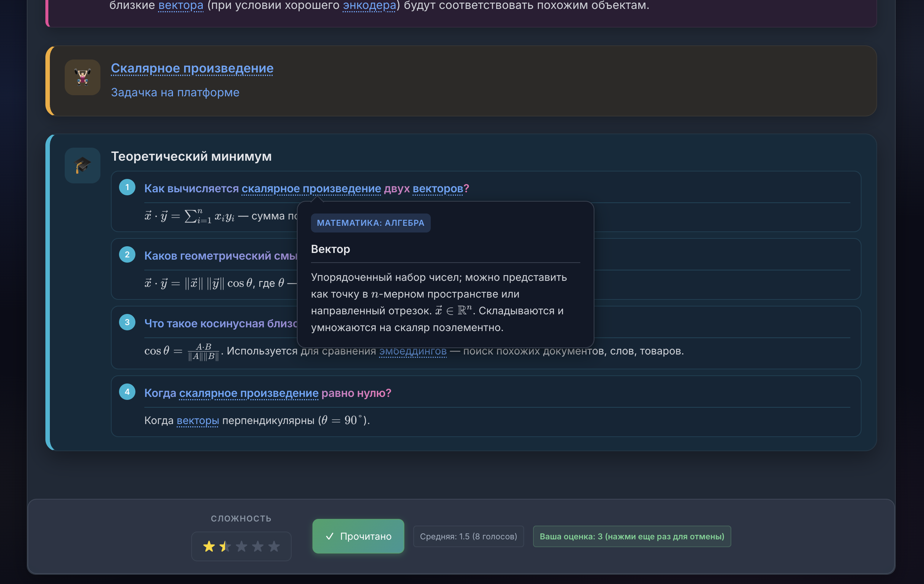Click the number 4 question badge
924x584 pixels.
pos(127,392)
